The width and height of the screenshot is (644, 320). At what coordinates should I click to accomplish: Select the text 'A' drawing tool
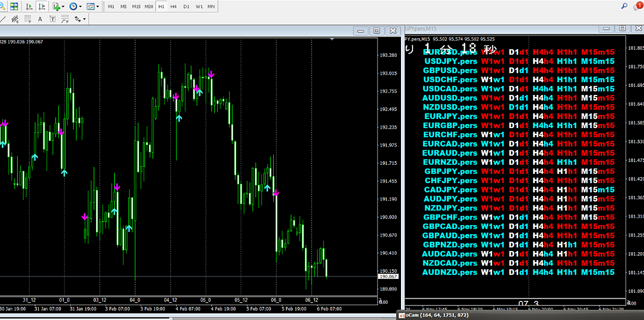(x=40, y=19)
